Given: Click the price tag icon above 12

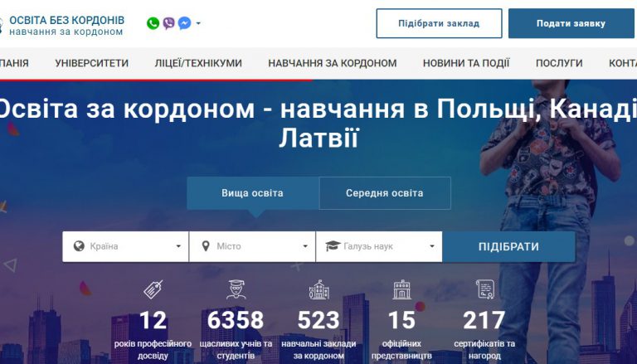Looking at the screenshot, I should tap(153, 289).
